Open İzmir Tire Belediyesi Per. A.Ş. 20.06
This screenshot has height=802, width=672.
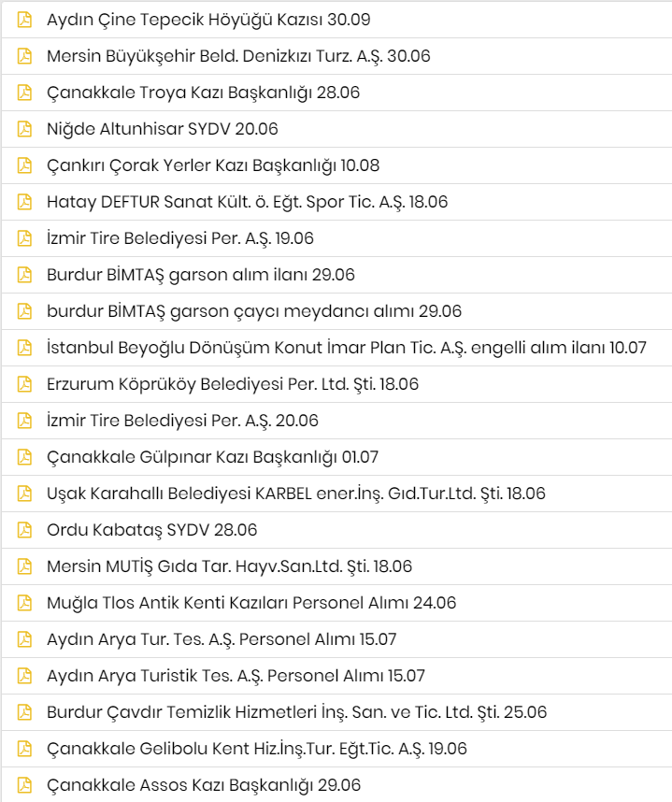click(x=182, y=421)
